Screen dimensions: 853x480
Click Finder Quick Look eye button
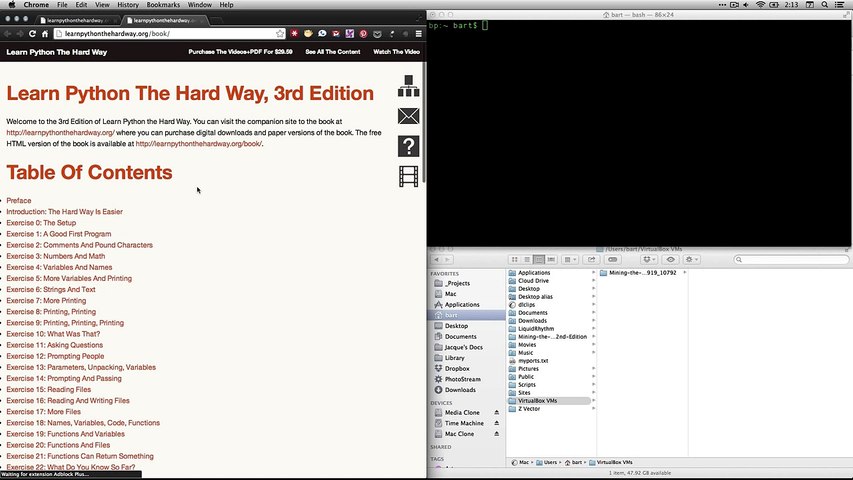click(670, 260)
